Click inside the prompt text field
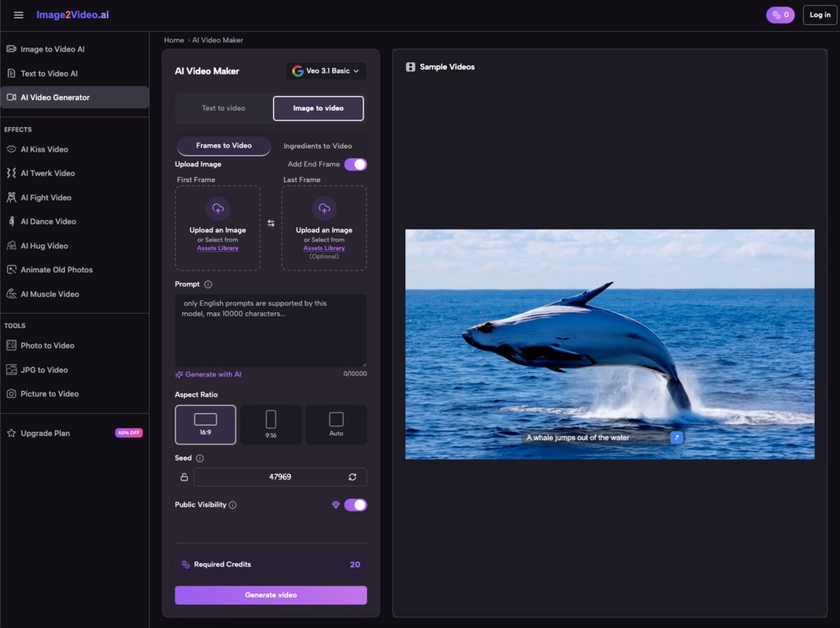Screen dimensions: 840x628 [x=271, y=328]
